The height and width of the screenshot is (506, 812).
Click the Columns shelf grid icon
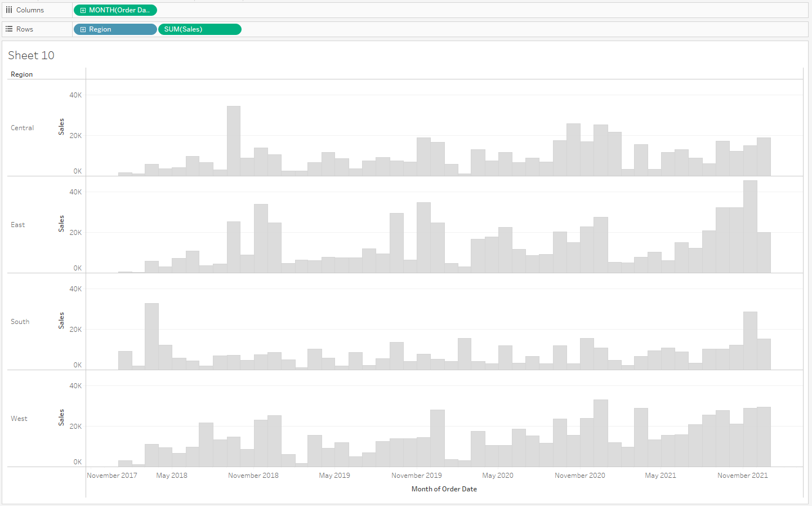point(9,10)
